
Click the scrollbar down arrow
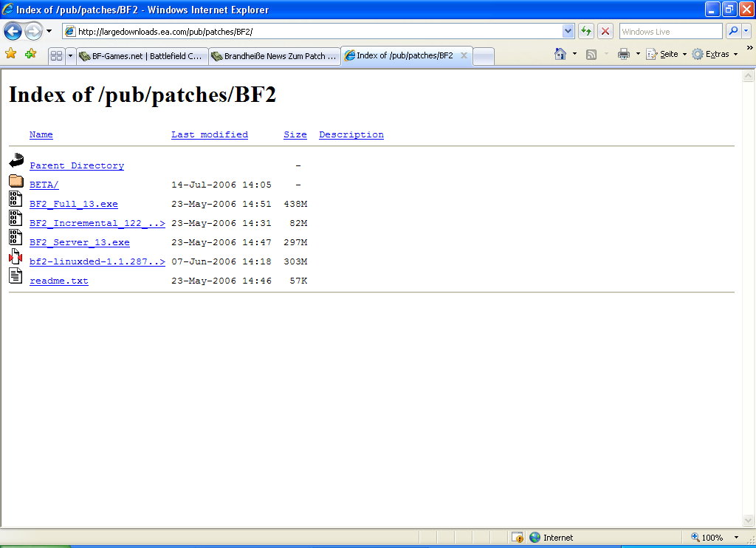coord(749,521)
